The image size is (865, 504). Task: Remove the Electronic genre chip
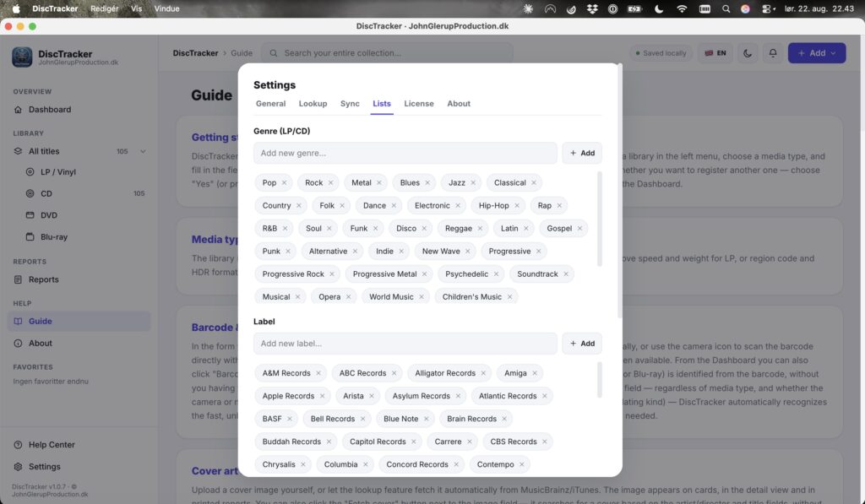(458, 206)
